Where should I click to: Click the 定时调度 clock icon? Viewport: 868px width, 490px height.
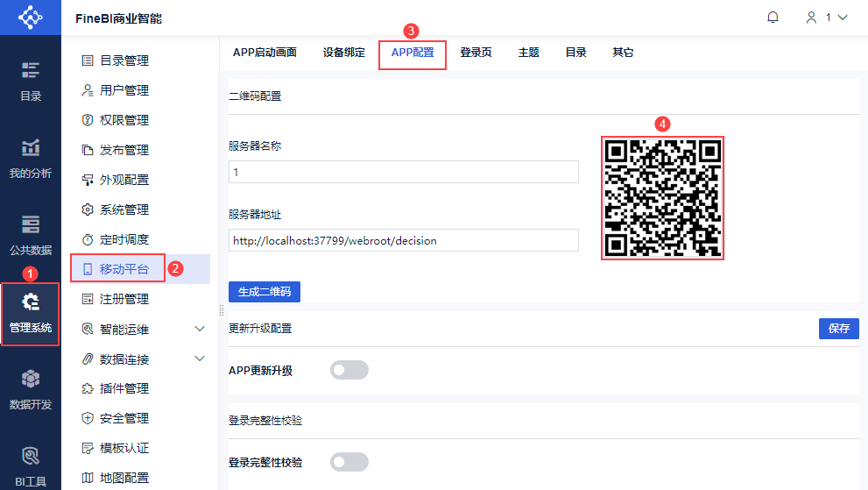(x=88, y=239)
